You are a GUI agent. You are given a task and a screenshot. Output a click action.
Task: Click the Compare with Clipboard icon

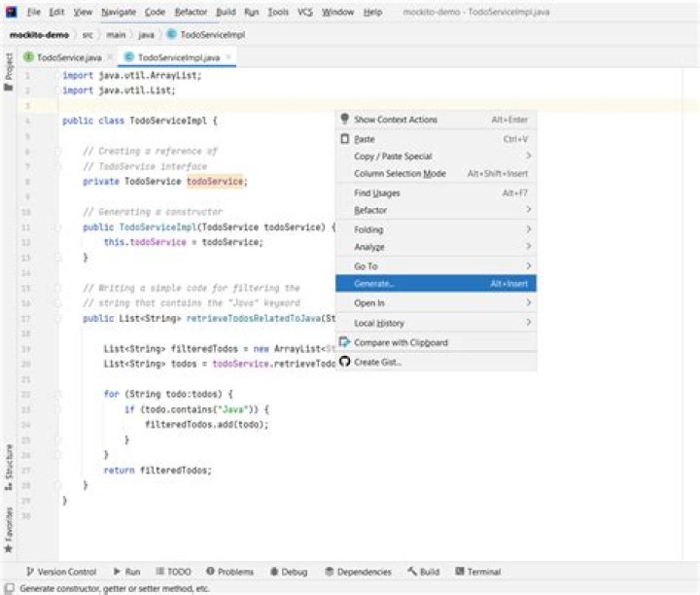click(x=344, y=342)
